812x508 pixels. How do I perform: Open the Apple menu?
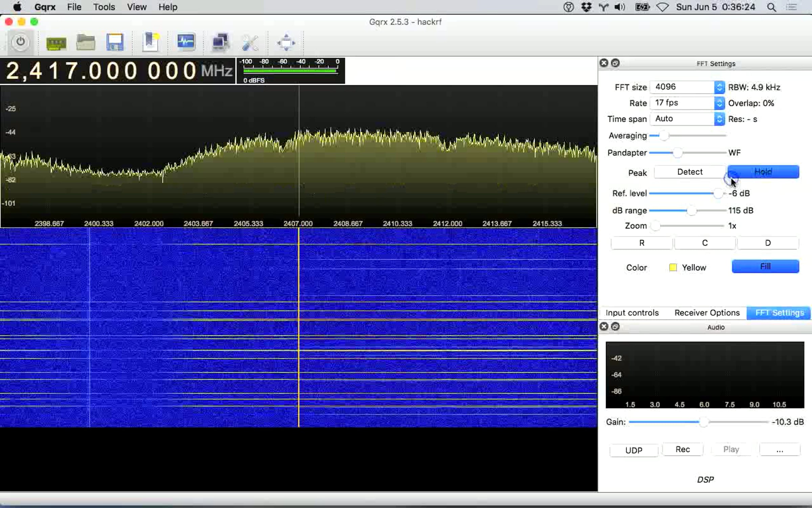click(x=17, y=7)
